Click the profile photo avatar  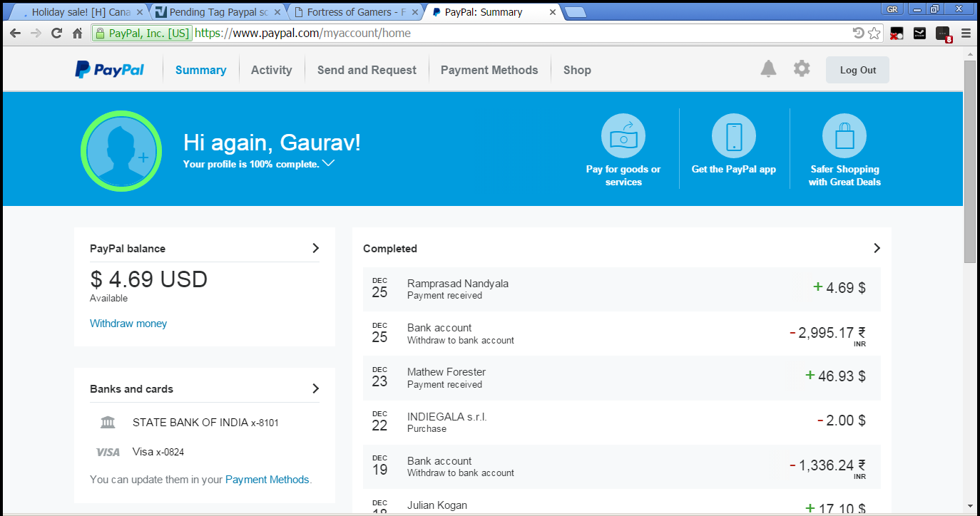tap(121, 151)
